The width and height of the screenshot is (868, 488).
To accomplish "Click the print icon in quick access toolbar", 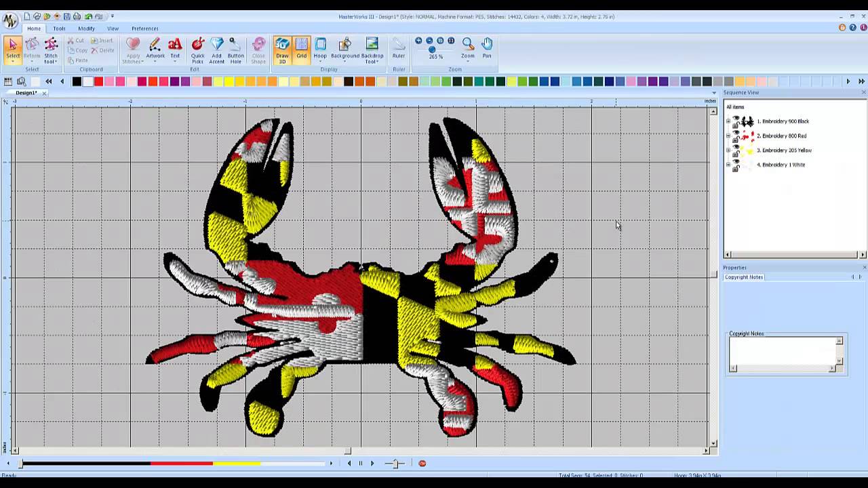I will click(77, 16).
